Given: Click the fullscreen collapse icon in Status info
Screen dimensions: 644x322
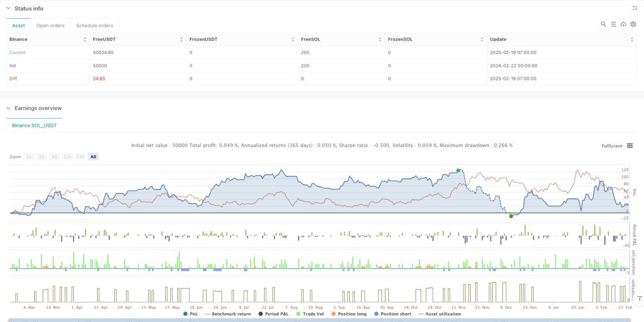Looking at the screenshot, I should [x=635, y=8].
